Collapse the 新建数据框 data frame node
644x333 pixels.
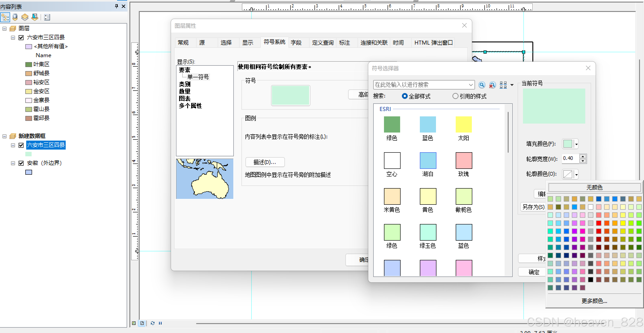tap(4, 136)
